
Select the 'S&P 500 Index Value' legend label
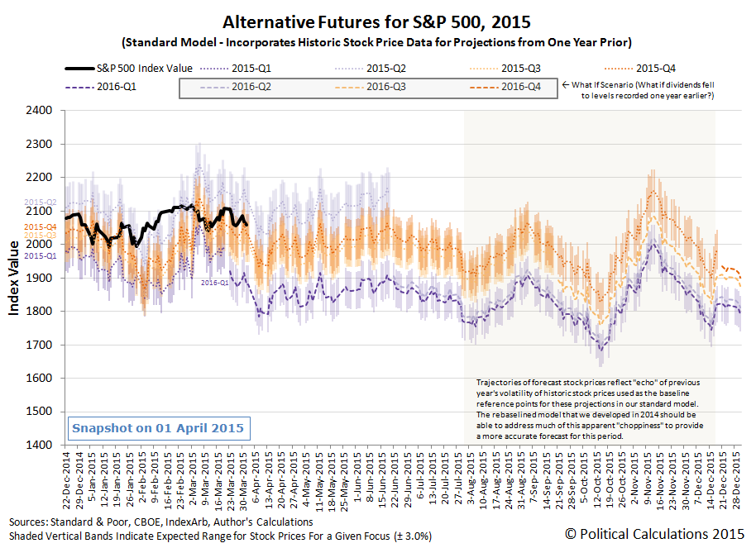[x=145, y=69]
